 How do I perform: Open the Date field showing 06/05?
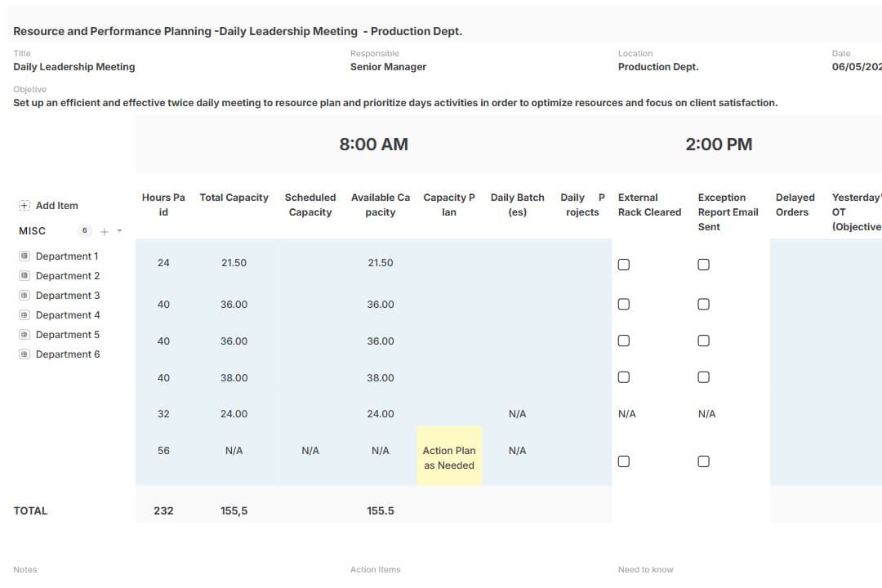coord(856,67)
